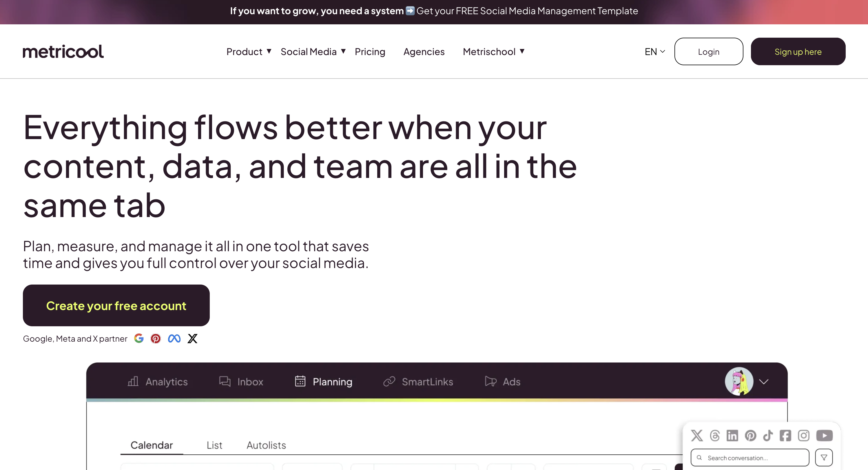This screenshot has height=470, width=868.
Task: Click the Login button
Action: click(709, 52)
